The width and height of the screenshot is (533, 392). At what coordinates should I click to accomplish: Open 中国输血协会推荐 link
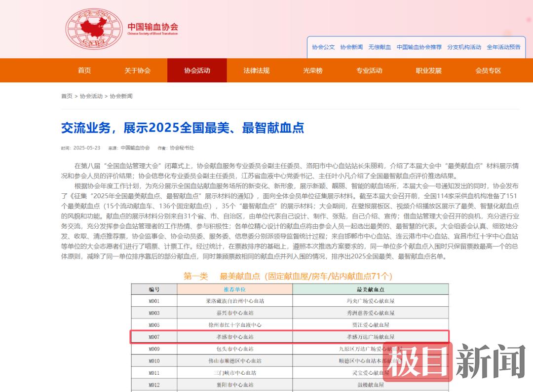click(419, 47)
